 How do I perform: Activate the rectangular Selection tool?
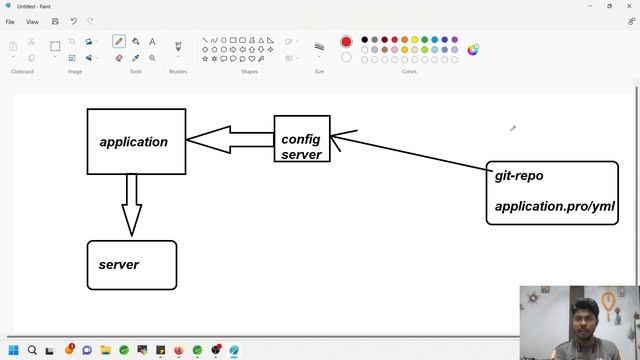[55, 46]
